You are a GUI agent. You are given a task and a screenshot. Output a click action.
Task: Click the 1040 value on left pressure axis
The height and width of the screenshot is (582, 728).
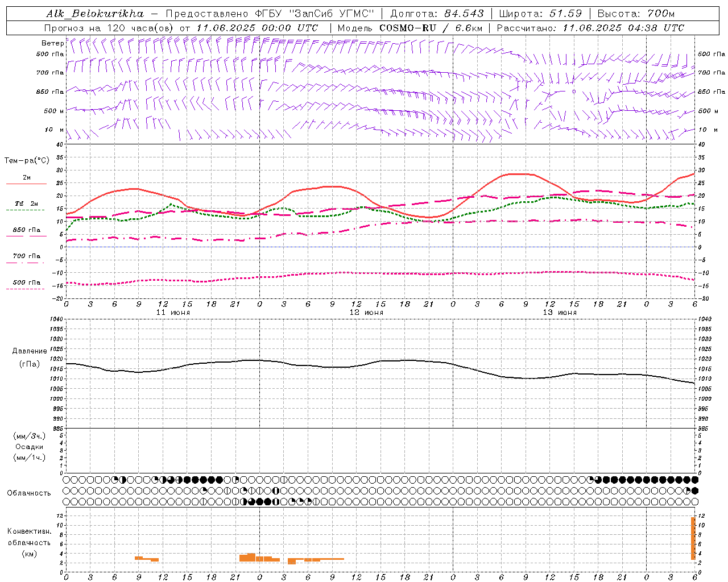click(x=55, y=319)
